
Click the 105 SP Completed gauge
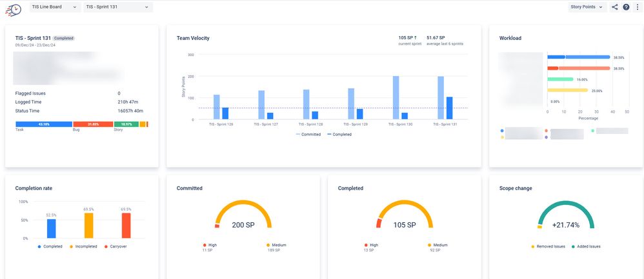pos(405,215)
